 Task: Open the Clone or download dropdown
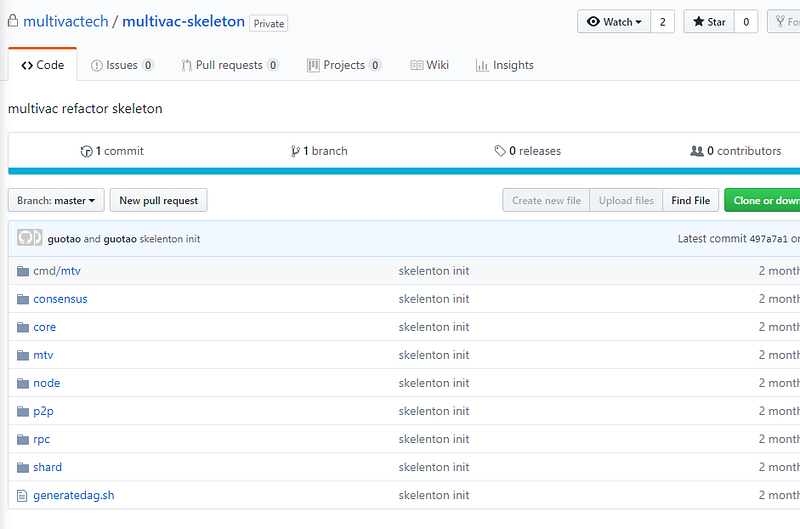pos(762,200)
